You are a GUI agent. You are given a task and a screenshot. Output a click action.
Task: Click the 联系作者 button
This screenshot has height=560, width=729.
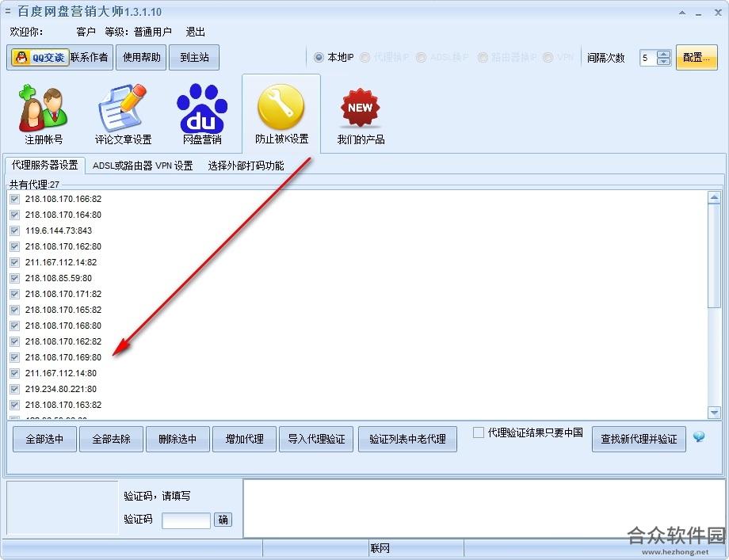coord(90,58)
